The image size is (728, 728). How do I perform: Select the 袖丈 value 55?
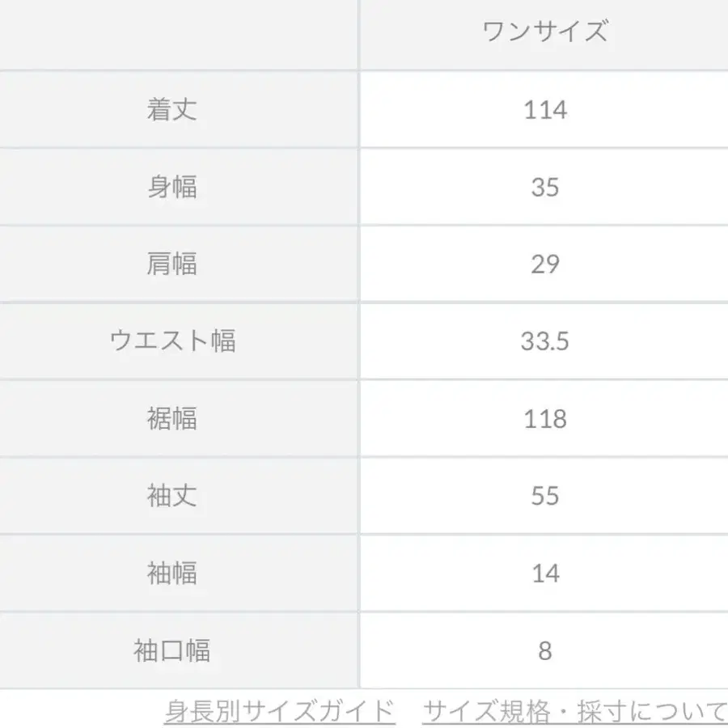coord(544,496)
